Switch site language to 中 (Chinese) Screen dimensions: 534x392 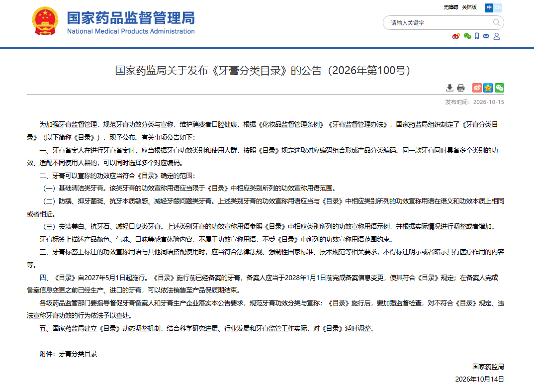[489, 7]
